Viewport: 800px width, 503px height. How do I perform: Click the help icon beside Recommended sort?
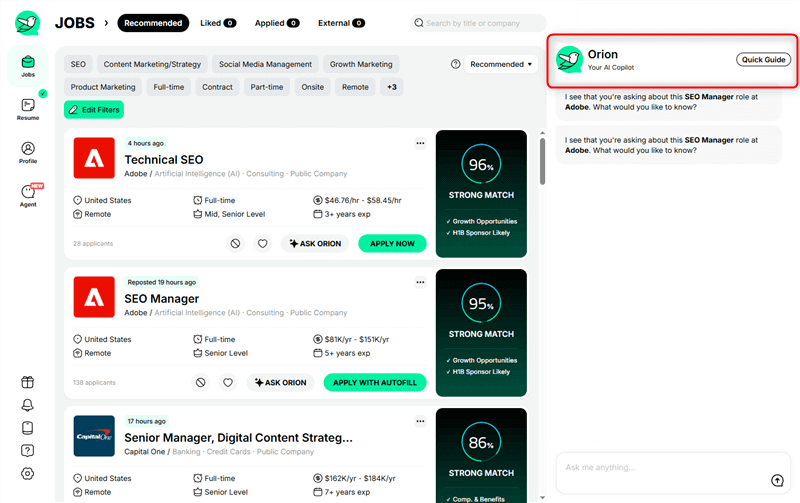click(x=456, y=64)
